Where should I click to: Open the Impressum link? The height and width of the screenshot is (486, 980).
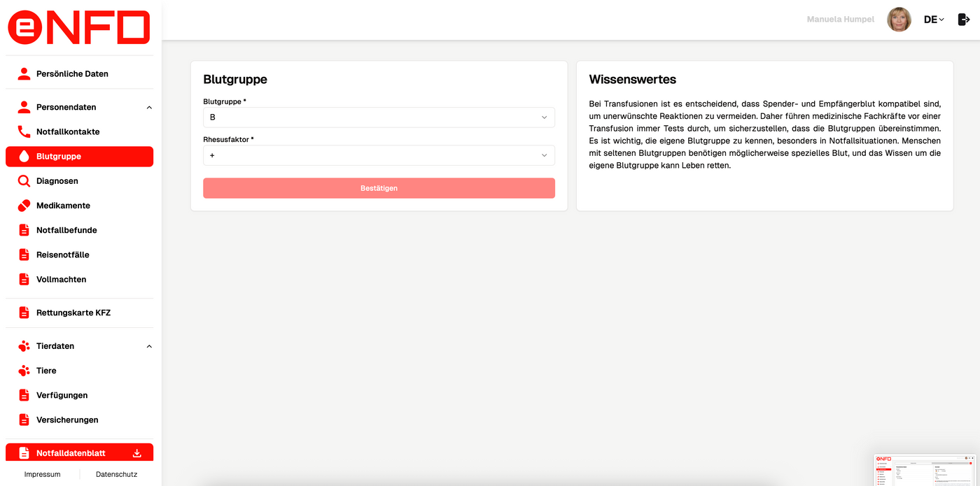click(x=42, y=474)
